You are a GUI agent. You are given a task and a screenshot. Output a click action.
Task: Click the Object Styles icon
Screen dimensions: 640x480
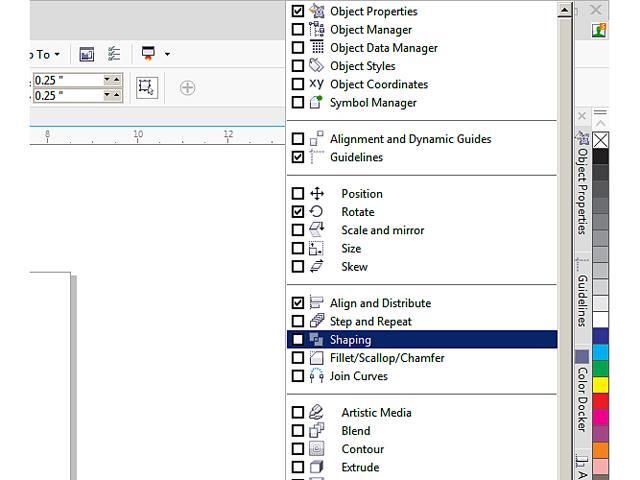[x=316, y=66]
